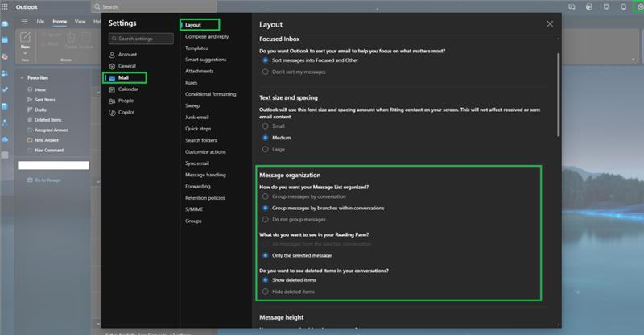Open Layout in mail settings

coord(193,25)
